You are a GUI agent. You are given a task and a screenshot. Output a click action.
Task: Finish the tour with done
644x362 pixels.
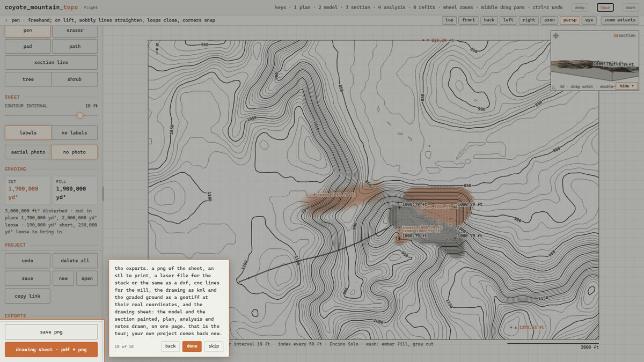[x=192, y=346]
